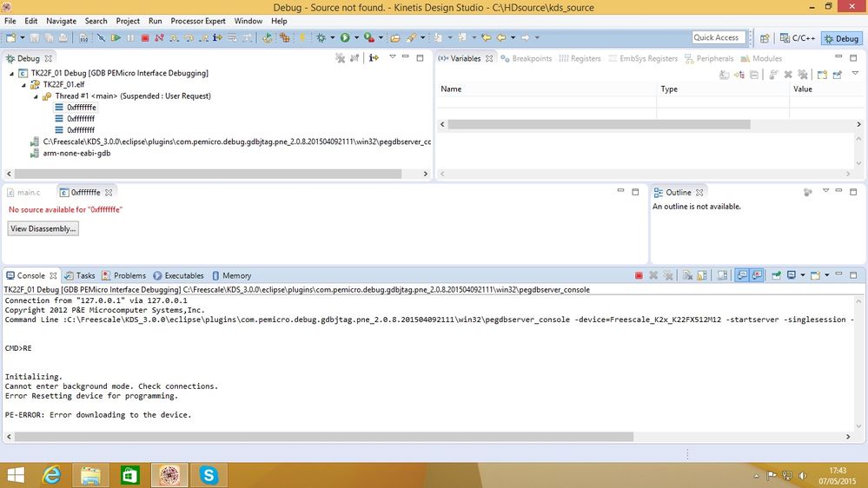868x488 pixels.
Task: Toggle Show Console on Standard Out change
Action: tap(742, 275)
